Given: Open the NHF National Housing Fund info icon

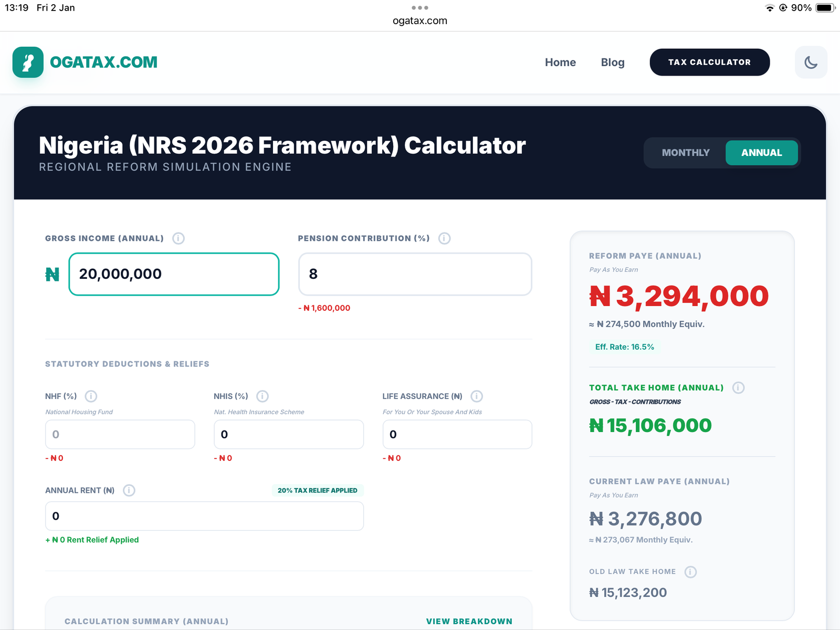Looking at the screenshot, I should [91, 396].
